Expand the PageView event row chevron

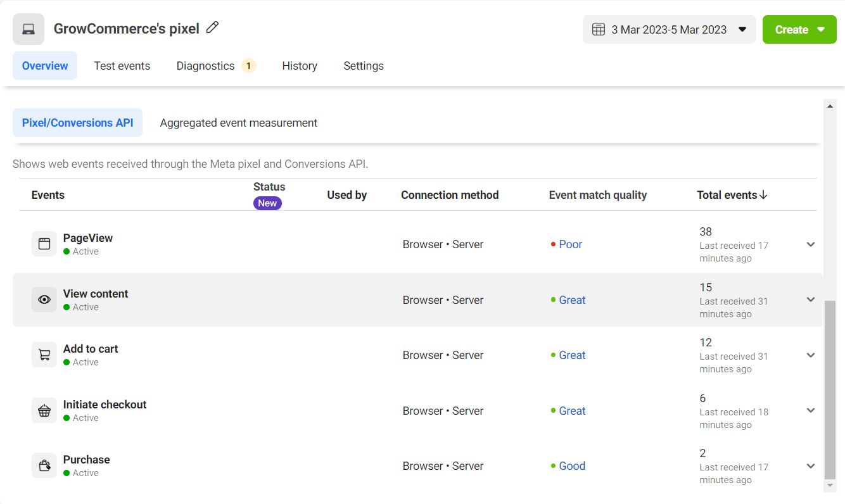(810, 244)
